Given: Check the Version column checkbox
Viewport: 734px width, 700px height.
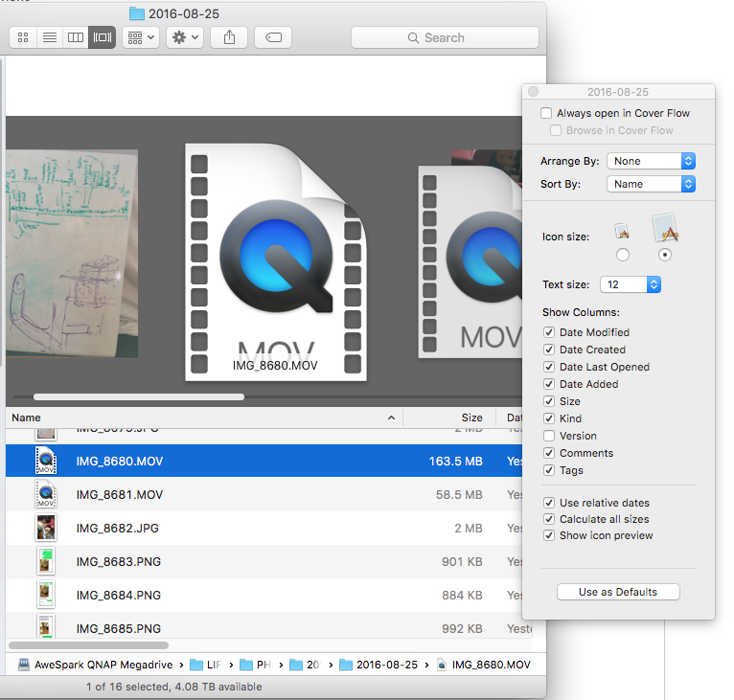Looking at the screenshot, I should [x=549, y=436].
